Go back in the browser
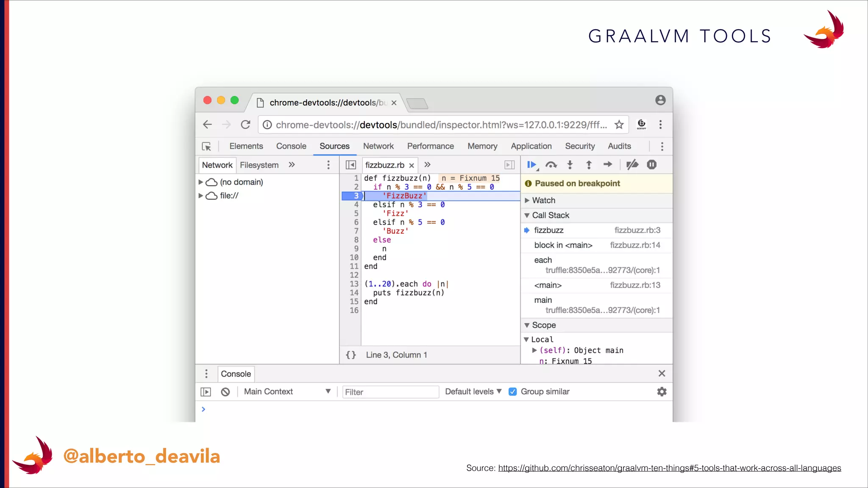 click(207, 125)
